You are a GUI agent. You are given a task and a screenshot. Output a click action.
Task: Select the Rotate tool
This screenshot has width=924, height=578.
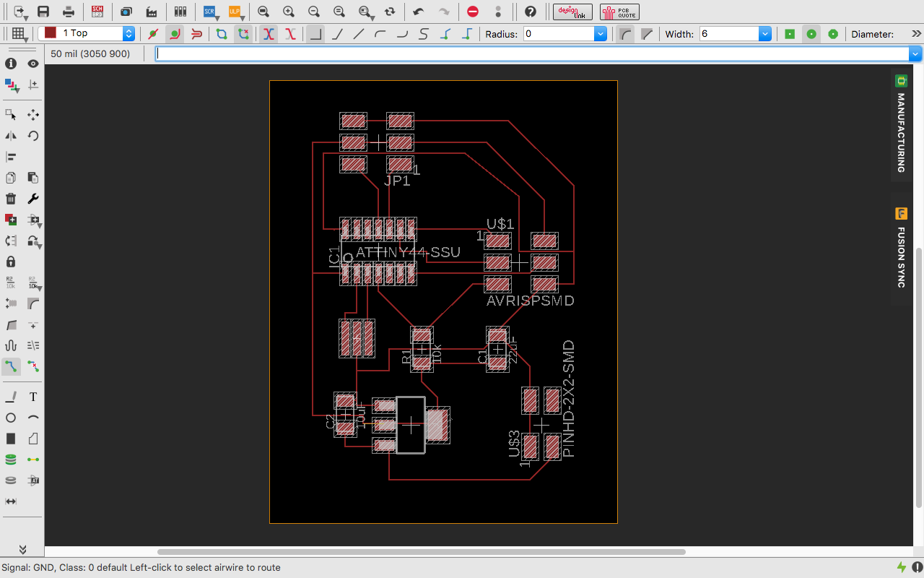[33, 136]
